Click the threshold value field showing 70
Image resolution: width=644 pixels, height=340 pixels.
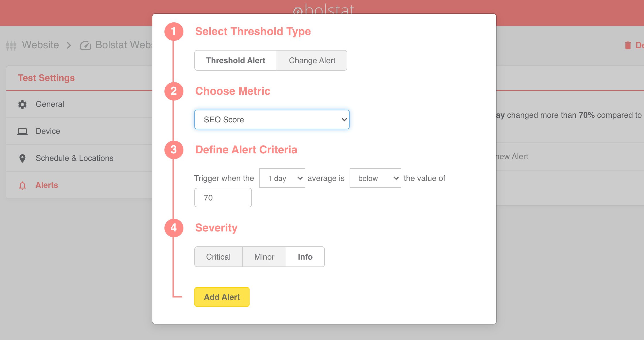pyautogui.click(x=223, y=198)
